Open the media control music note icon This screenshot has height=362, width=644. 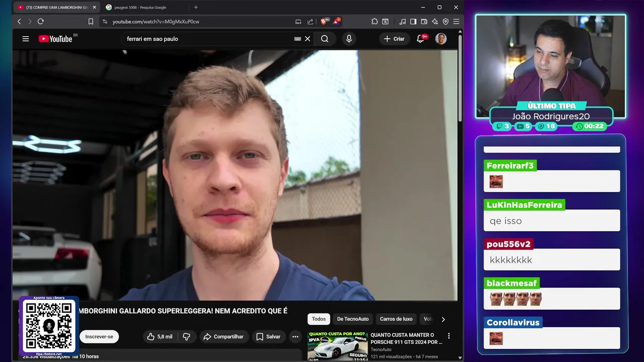tap(403, 22)
